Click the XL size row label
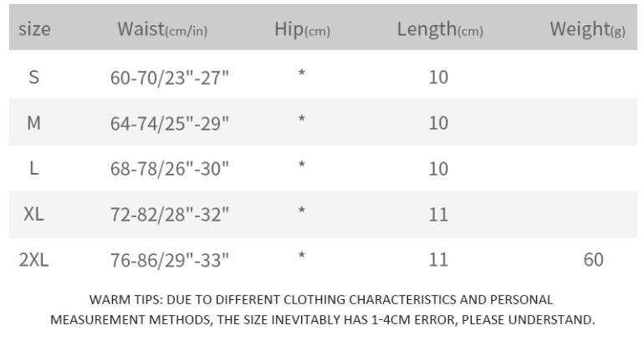Image resolution: width=644 pixels, height=356 pixels. (x=34, y=214)
